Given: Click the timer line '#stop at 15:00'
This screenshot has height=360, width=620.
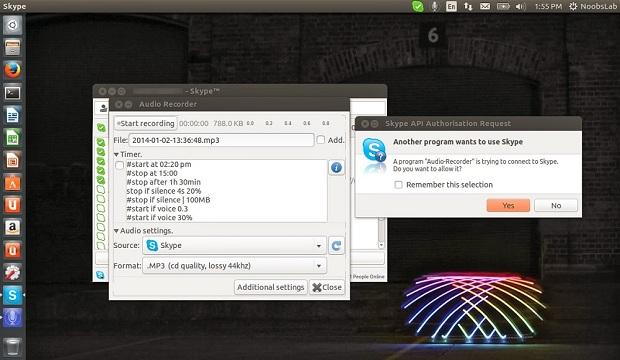Looking at the screenshot, I should pos(152,173).
